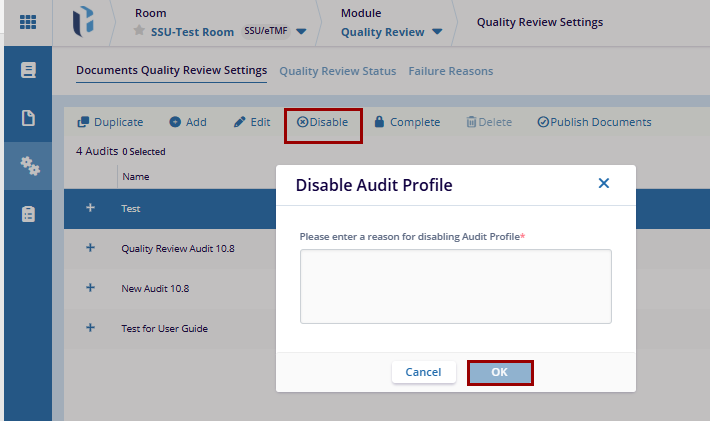Open the Quality Review module dropdown

[436, 32]
